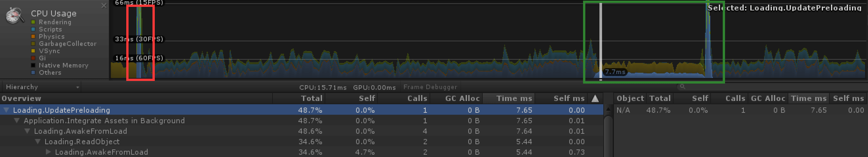Screen dimensions: 868x157
Task: Toggle the Rendering color swatch
Action: coord(33,22)
